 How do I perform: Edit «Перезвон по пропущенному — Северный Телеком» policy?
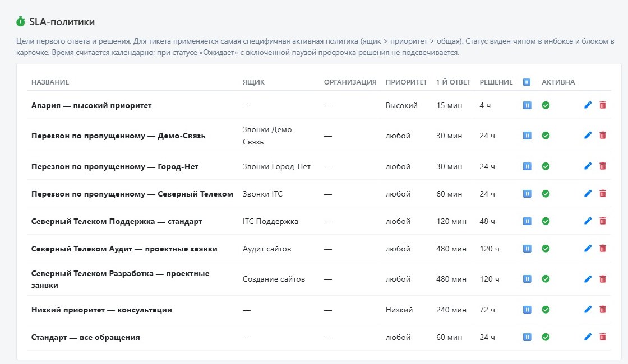click(x=588, y=194)
